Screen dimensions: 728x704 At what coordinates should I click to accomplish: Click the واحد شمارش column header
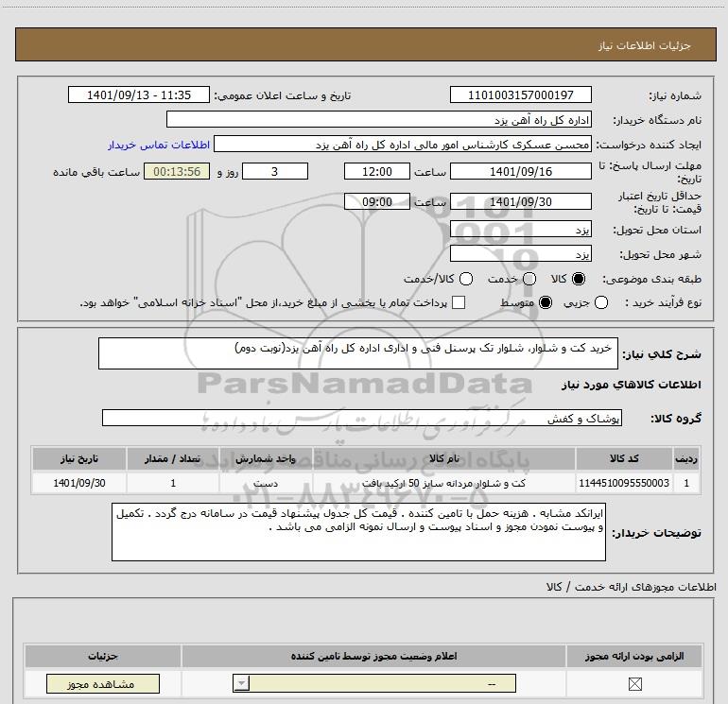266,459
